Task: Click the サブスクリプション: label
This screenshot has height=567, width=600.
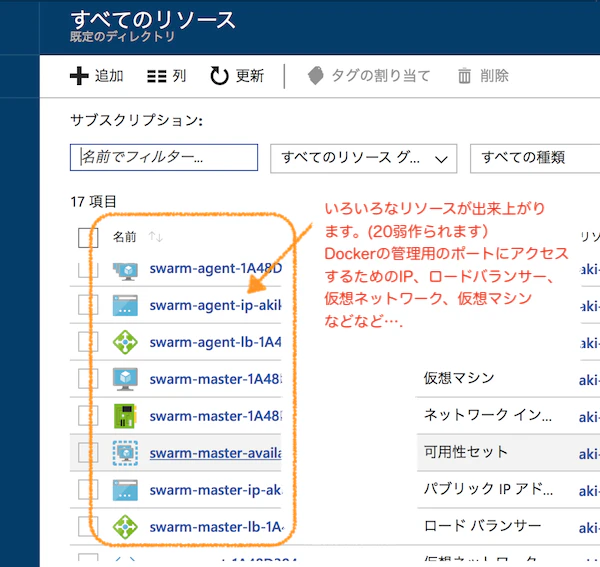Action: click(136, 121)
